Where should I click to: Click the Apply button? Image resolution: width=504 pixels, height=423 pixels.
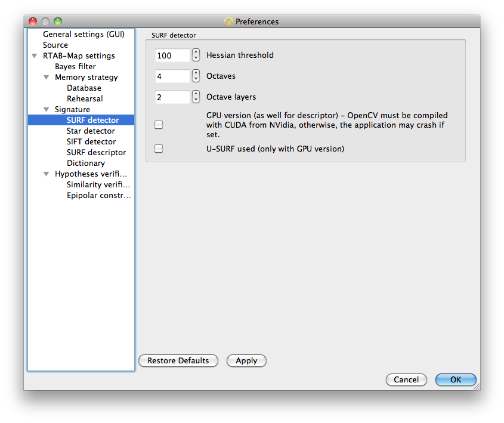pyautogui.click(x=246, y=360)
